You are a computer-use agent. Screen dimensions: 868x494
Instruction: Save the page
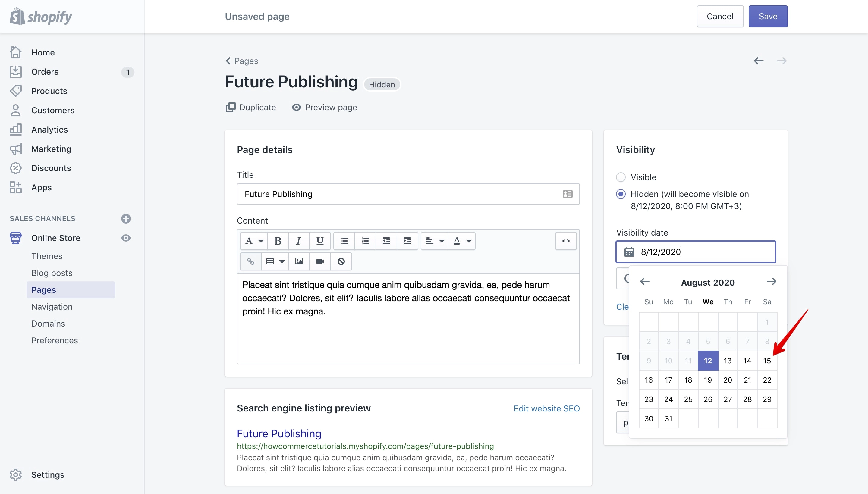click(768, 16)
